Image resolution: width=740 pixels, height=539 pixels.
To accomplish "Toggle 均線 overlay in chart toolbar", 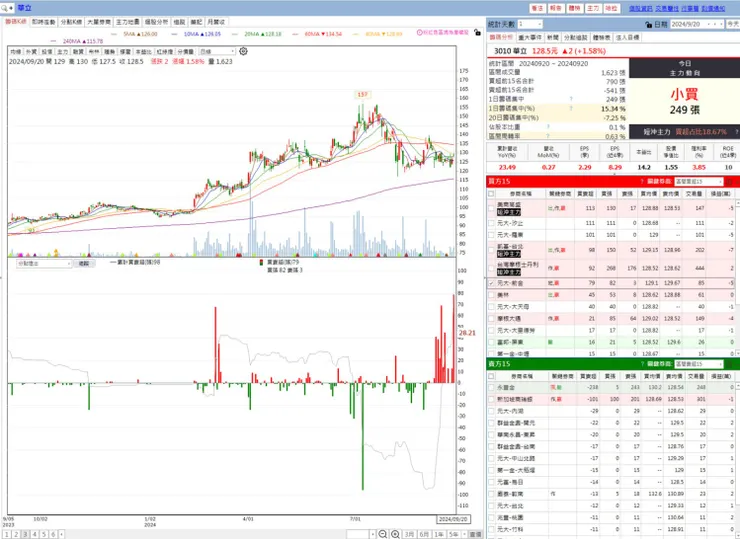I will 16,51.
